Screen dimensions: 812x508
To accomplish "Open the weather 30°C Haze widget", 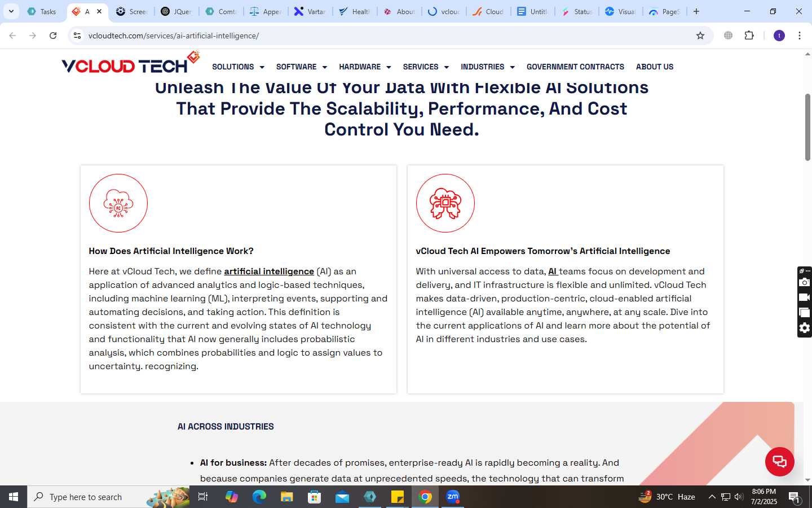I will 667,497.
